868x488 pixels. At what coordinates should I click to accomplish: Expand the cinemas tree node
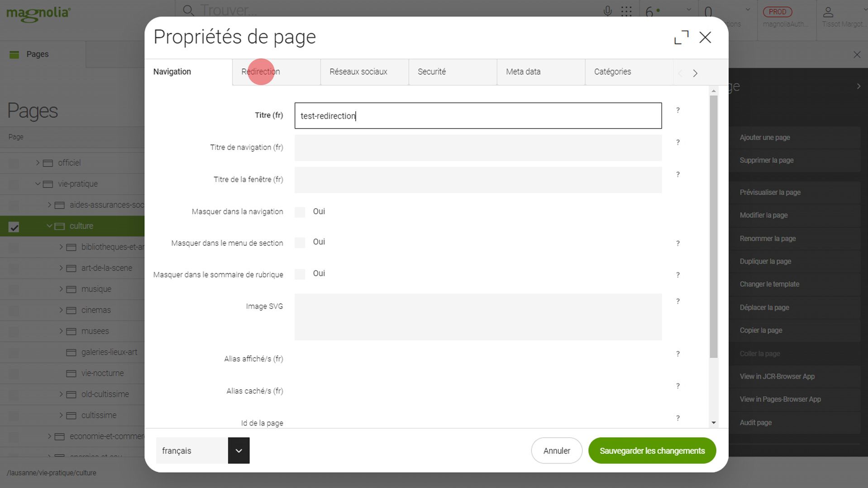click(61, 310)
